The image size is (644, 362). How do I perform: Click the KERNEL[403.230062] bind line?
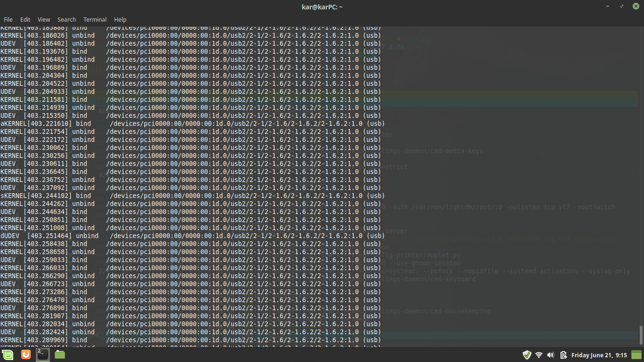pyautogui.click(x=190, y=148)
